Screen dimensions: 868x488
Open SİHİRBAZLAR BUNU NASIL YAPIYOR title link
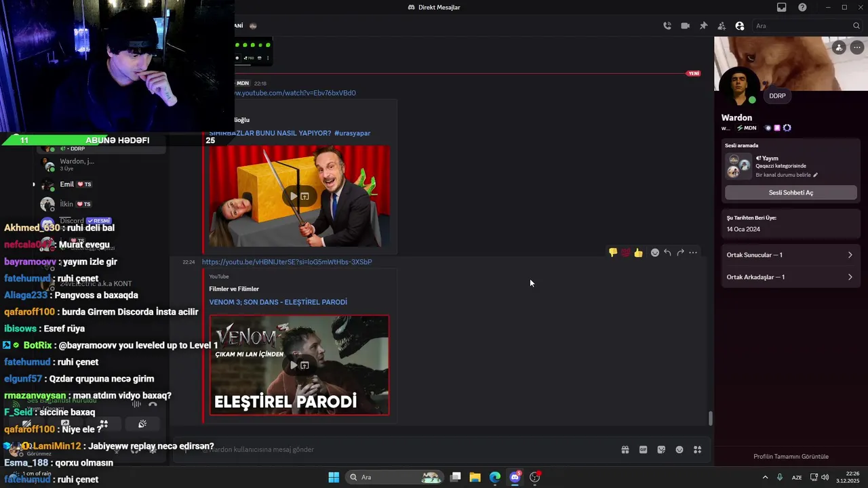pyautogui.click(x=290, y=134)
